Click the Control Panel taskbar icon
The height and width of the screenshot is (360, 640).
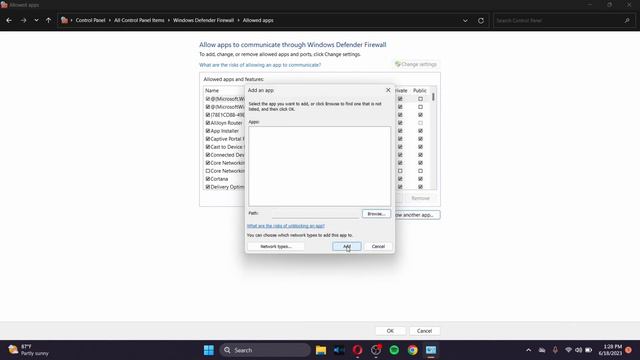(431, 350)
